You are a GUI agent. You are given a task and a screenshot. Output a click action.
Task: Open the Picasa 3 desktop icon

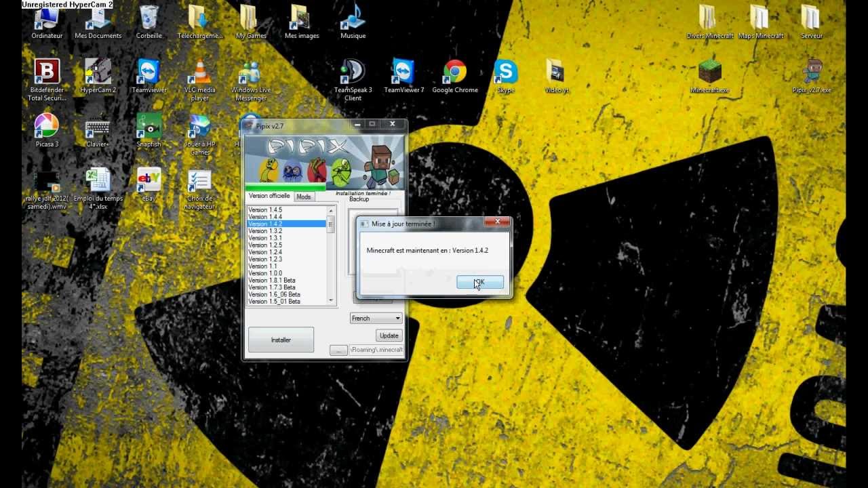tap(47, 130)
